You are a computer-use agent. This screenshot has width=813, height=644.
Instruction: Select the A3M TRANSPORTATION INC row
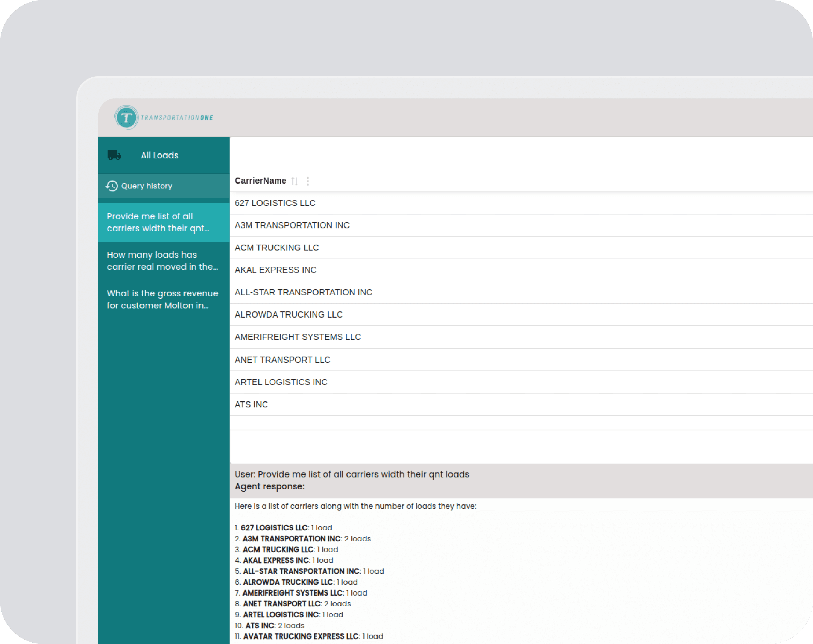(x=292, y=225)
